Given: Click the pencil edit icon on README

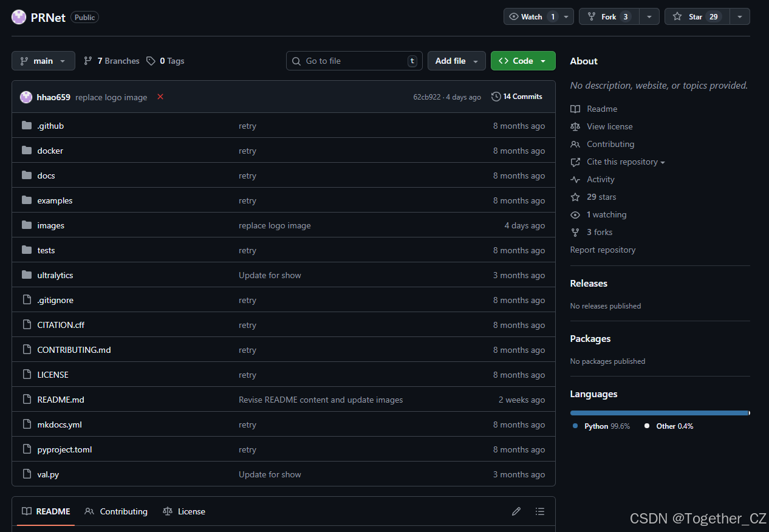Looking at the screenshot, I should [516, 511].
